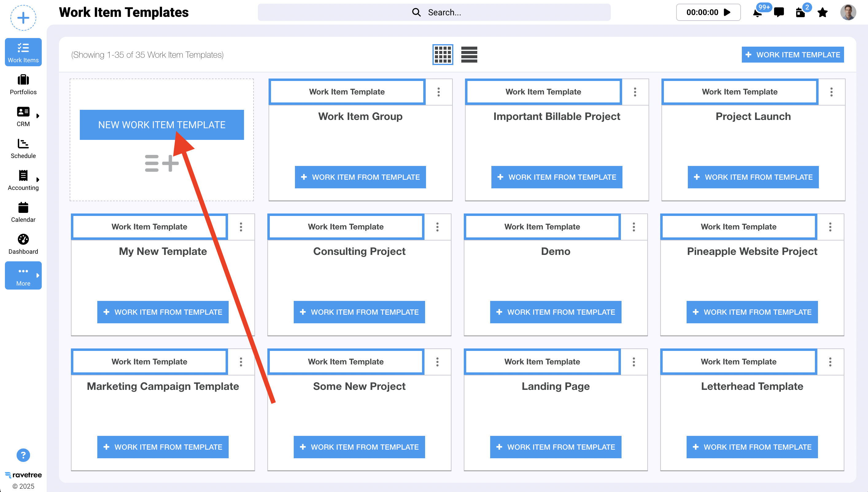This screenshot has width=868, height=492.
Task: Expand the Accounting submenu arrow
Action: [38, 180]
